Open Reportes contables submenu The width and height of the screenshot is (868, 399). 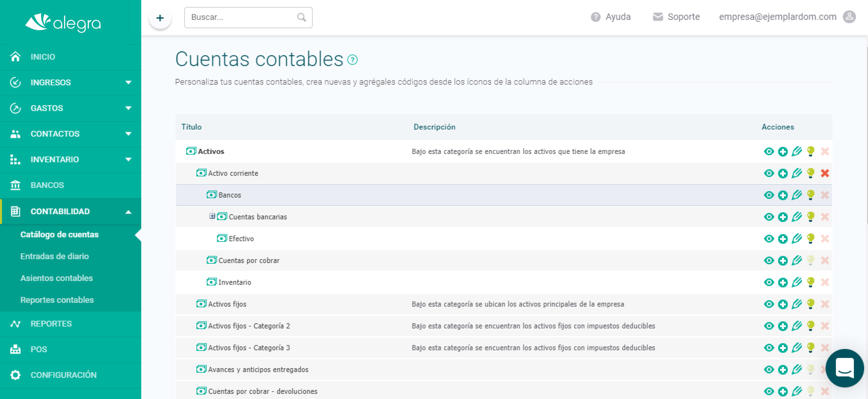pos(57,300)
